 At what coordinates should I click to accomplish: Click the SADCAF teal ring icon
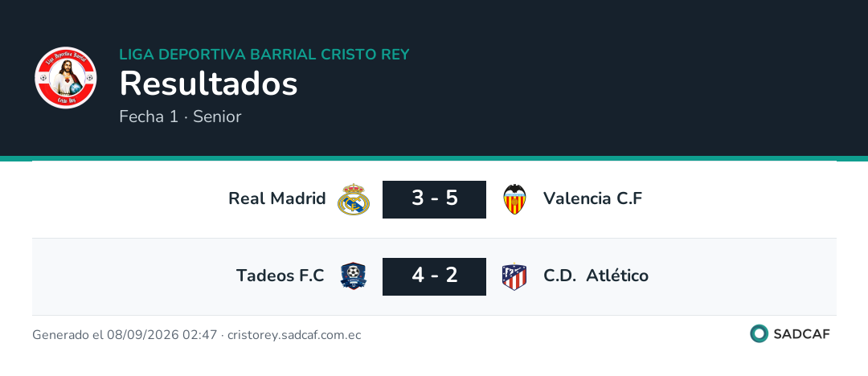(759, 333)
